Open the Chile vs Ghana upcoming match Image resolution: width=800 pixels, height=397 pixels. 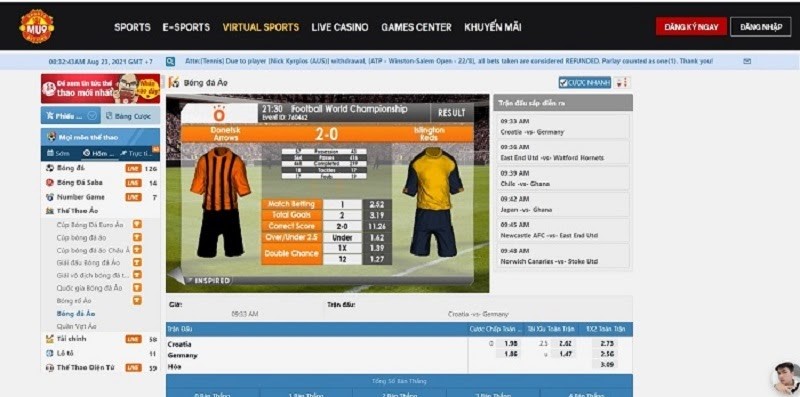[563, 178]
